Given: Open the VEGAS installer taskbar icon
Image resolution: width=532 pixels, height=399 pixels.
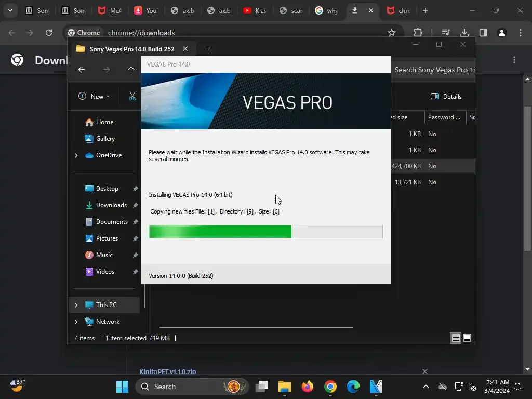Looking at the screenshot, I should [x=376, y=387].
